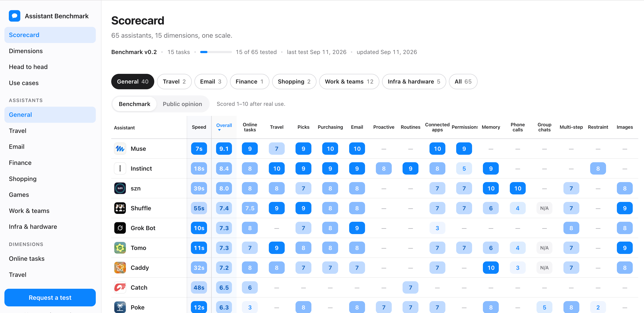Click the Grok Bot icon

[x=120, y=228]
